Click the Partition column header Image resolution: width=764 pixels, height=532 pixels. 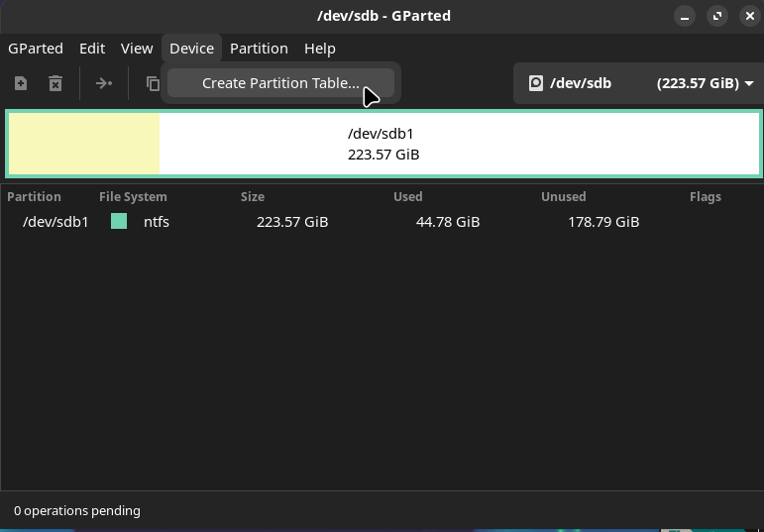[34, 196]
